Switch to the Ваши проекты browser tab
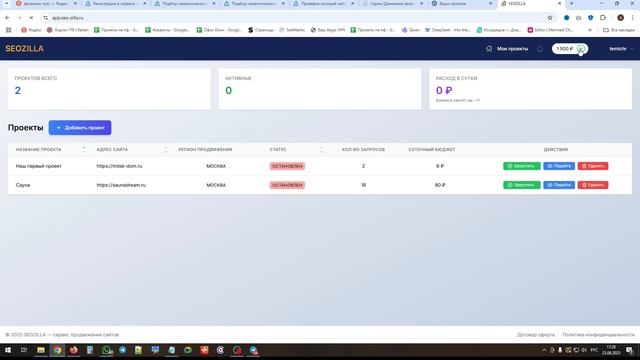Image resolution: width=640 pixels, height=360 pixels. click(x=461, y=4)
